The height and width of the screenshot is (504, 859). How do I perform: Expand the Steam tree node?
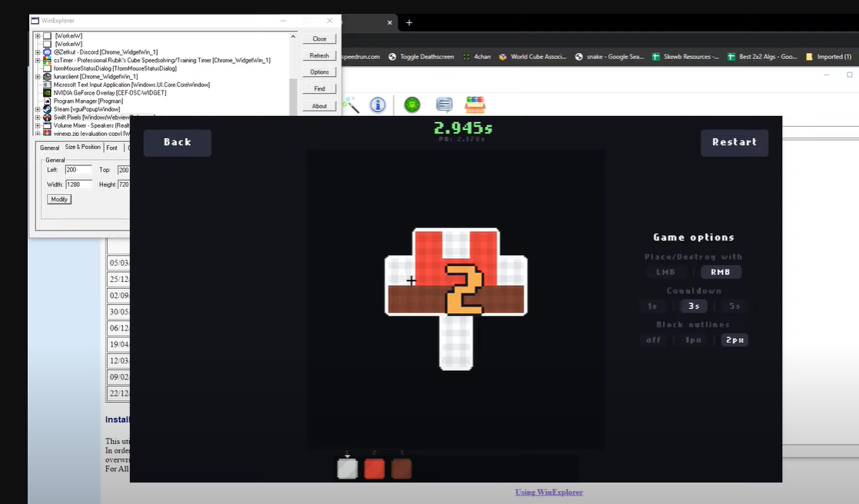38,109
